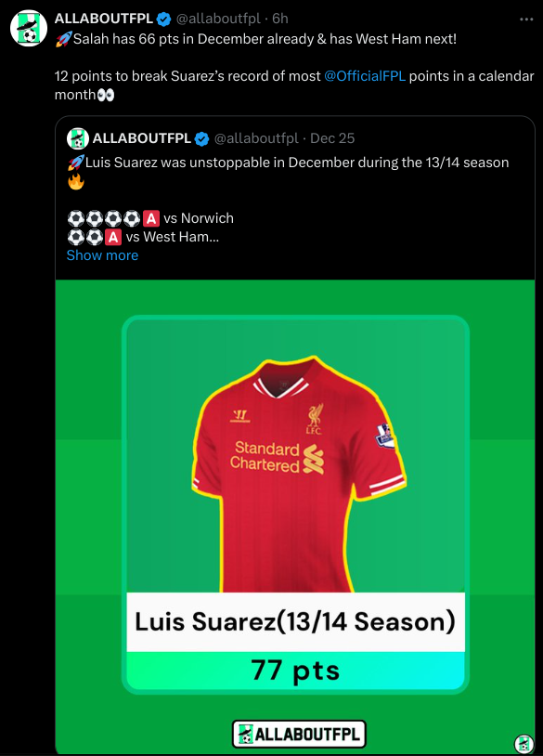
Task: Open the three-dot more options menu
Action: (526, 20)
